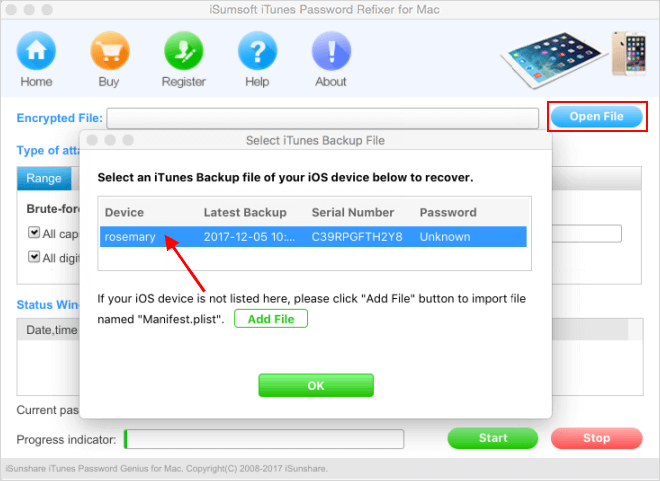Open the Buy shopping cart icon
Screen dimensions: 660x481
click(109, 51)
